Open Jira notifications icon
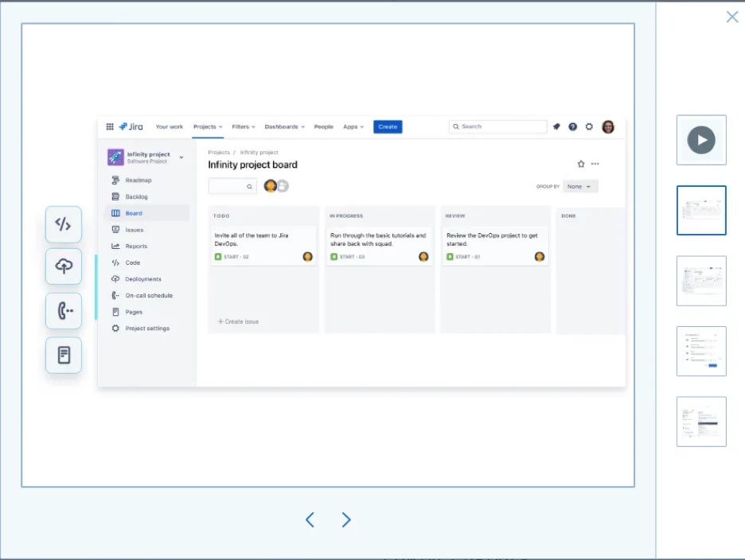Viewport: 745px width, 560px height. point(556,126)
